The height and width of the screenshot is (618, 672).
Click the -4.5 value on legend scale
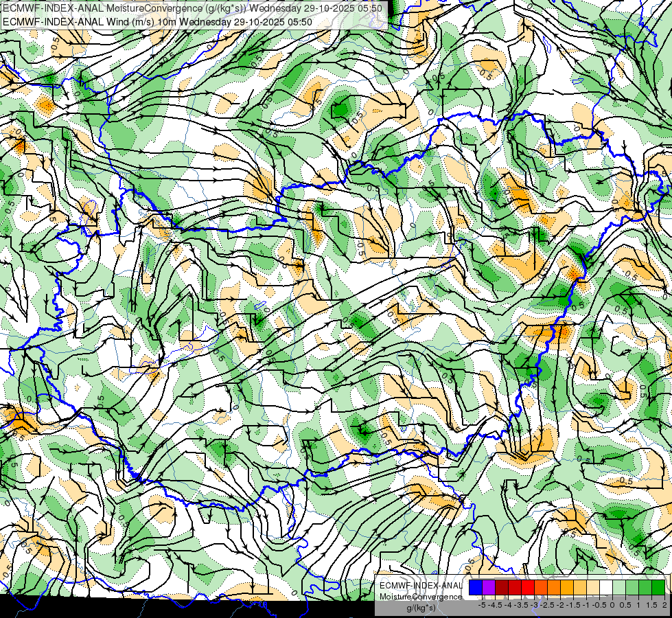495,605
